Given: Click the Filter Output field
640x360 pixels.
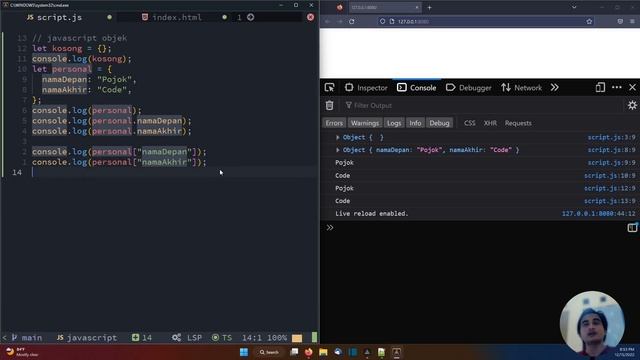Looking at the screenshot, I should point(482,105).
